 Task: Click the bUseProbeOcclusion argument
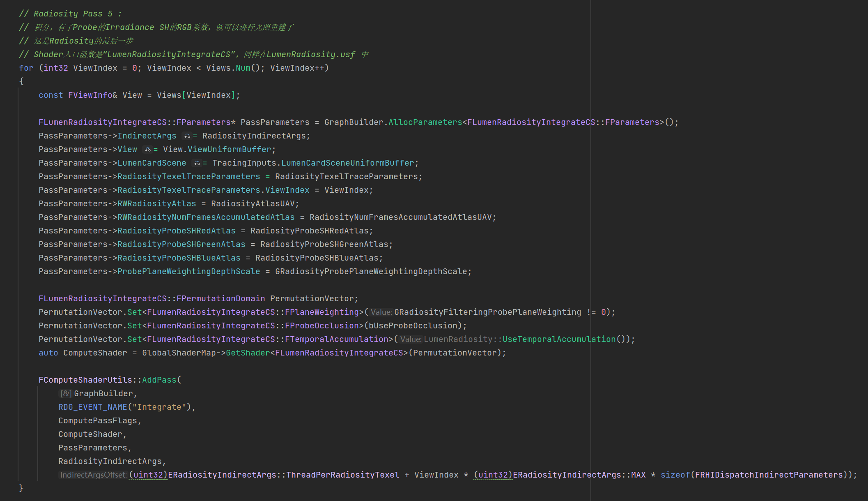[413, 326]
